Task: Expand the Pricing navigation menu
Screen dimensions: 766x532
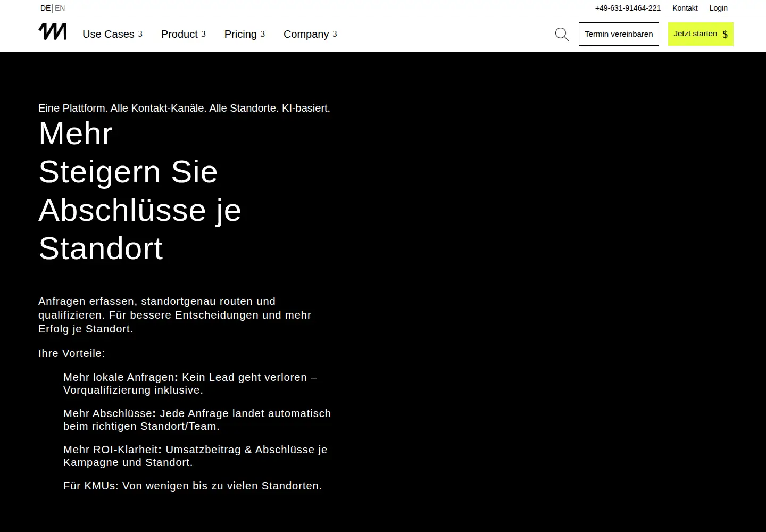Action: pos(244,34)
